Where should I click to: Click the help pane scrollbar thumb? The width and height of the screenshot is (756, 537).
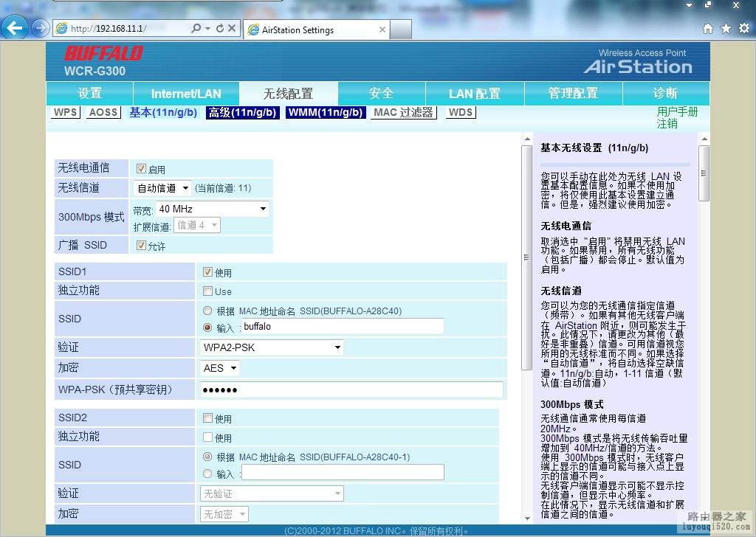704,173
